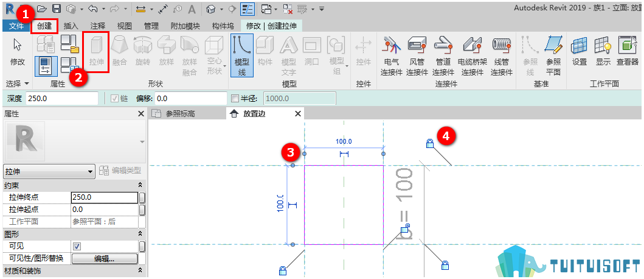Screen dimensions: 644x279
Task: Toggle the 链 chain checkbox
Action: (x=114, y=99)
